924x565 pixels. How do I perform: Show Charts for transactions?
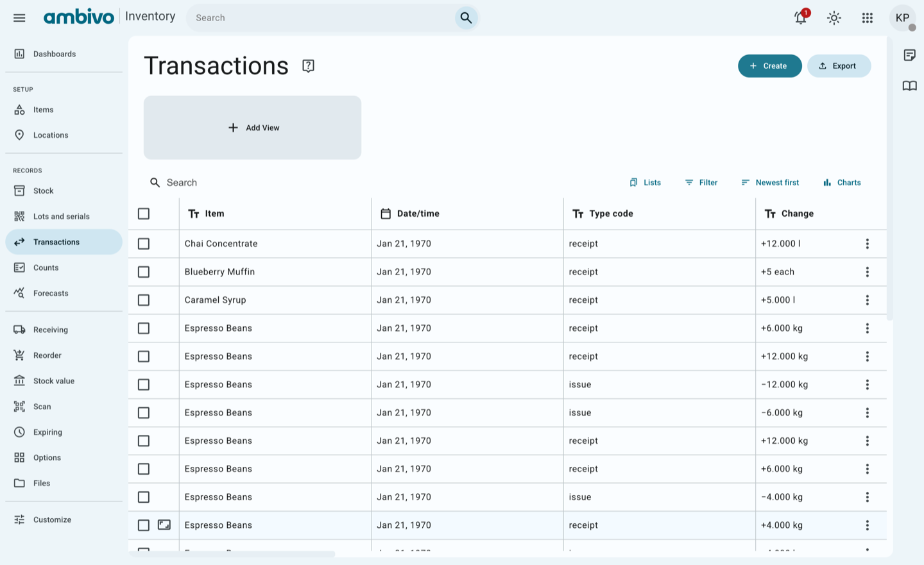click(842, 183)
